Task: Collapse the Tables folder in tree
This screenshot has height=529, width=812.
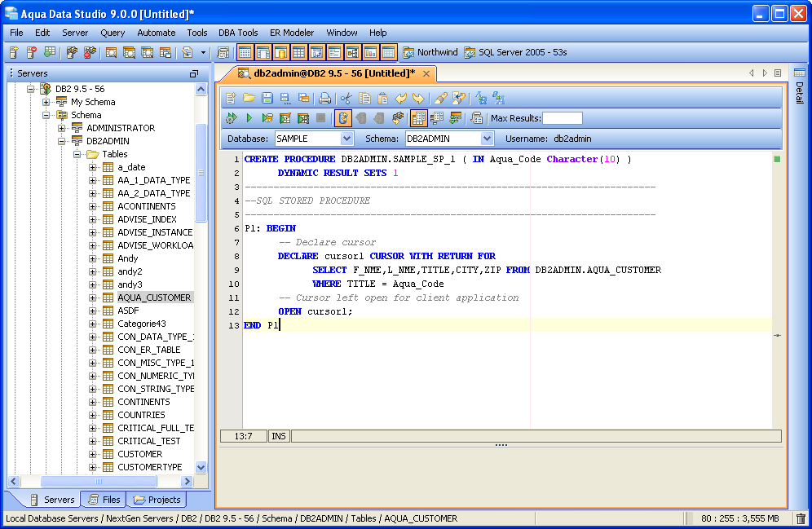Action: coord(77,154)
